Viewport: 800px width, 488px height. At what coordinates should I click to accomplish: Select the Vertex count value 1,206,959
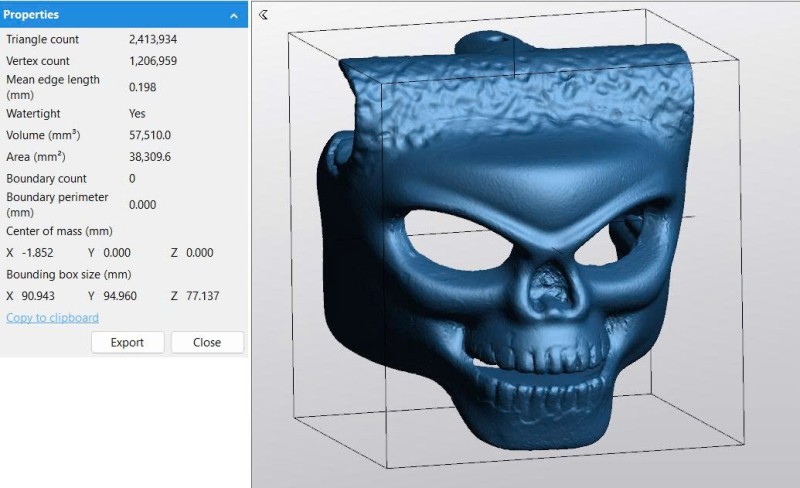[x=159, y=60]
